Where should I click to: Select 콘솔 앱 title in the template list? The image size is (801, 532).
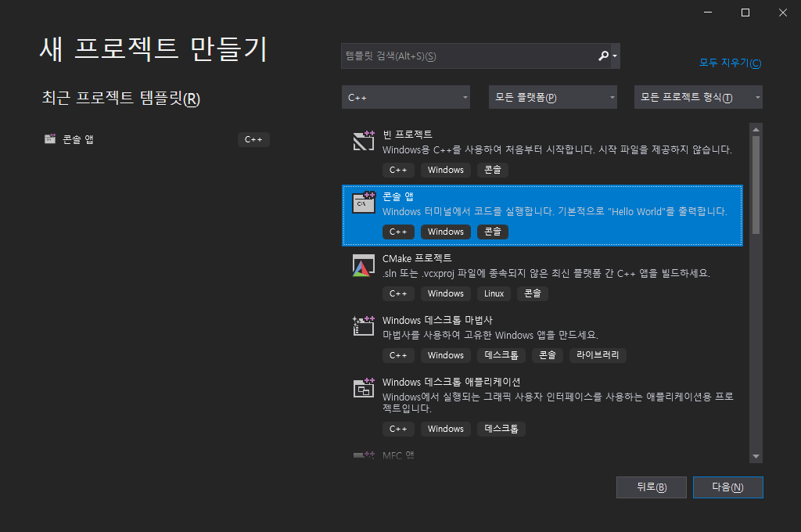pyautogui.click(x=398, y=196)
